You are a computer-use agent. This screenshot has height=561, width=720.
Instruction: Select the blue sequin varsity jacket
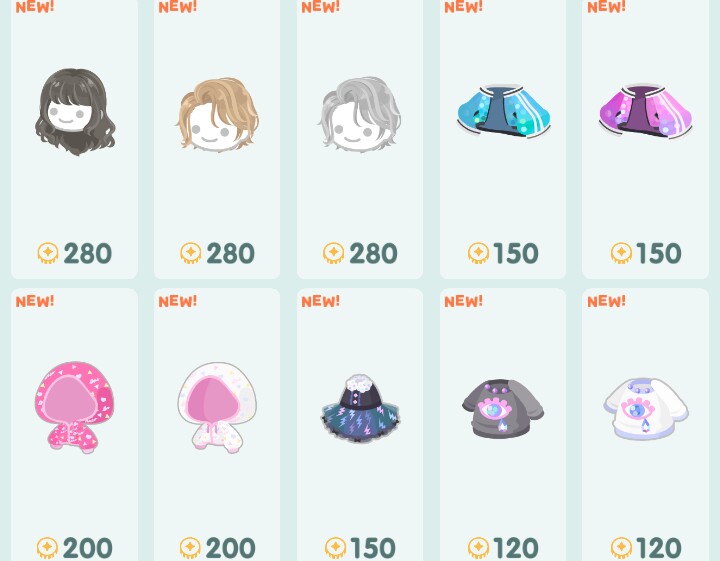click(x=504, y=112)
